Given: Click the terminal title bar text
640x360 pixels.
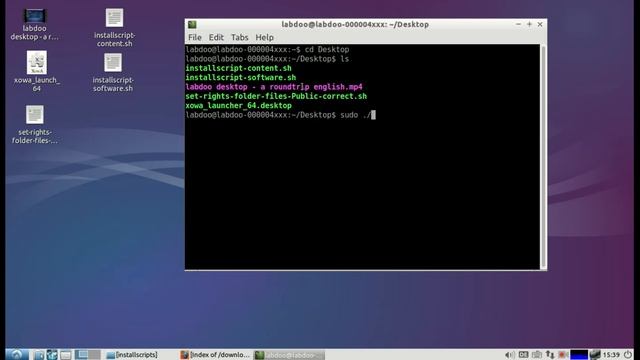Looking at the screenshot, I should tap(355, 24).
